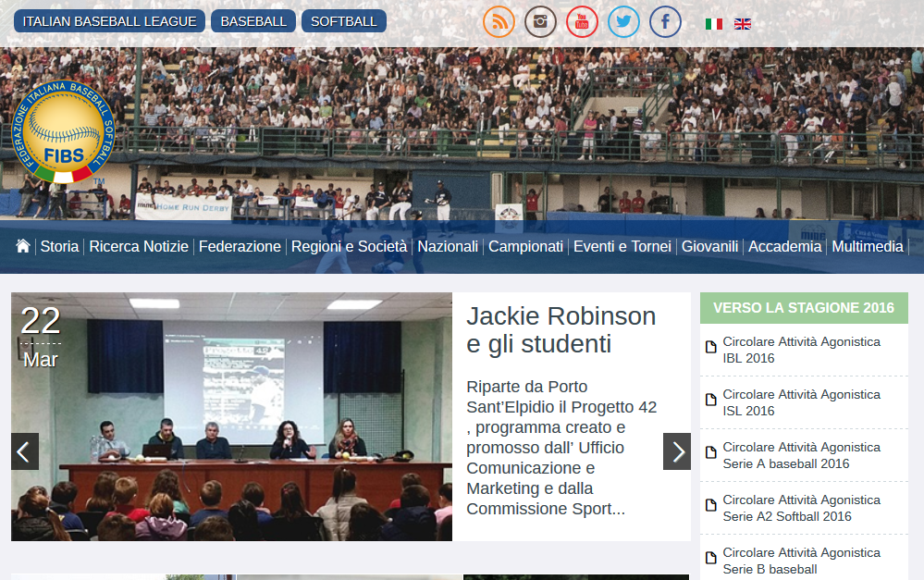Click document icon beside Serie B baseball
The height and width of the screenshot is (580, 924).
(711, 558)
